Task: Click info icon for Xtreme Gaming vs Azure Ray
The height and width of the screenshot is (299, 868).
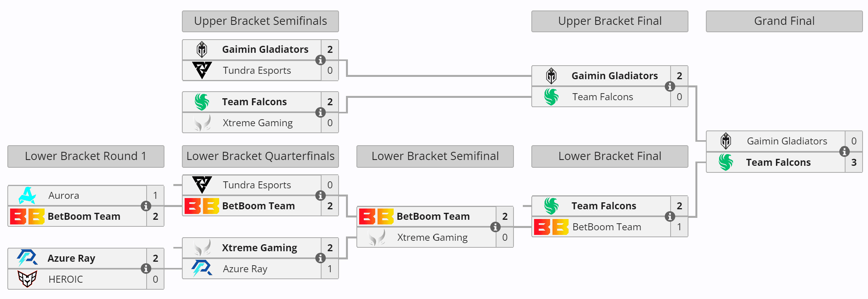Action: tap(320, 258)
